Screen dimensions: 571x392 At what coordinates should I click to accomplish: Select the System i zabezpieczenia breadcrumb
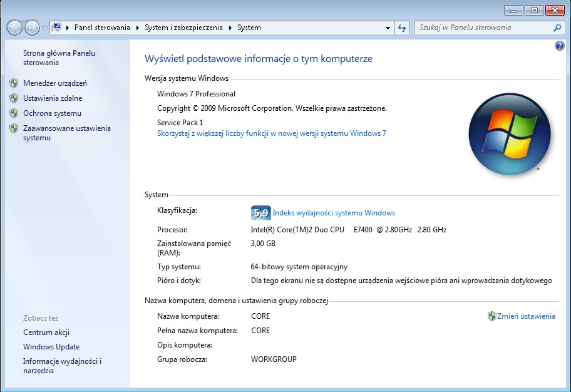pos(183,28)
